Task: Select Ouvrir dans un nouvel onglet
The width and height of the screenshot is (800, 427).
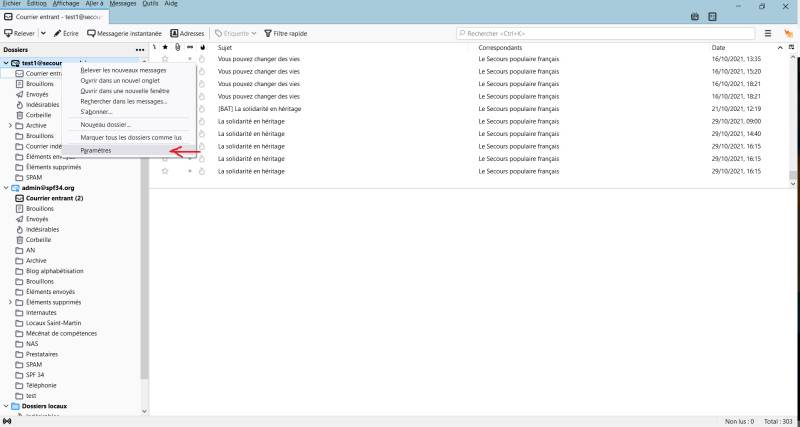Action: point(129,81)
